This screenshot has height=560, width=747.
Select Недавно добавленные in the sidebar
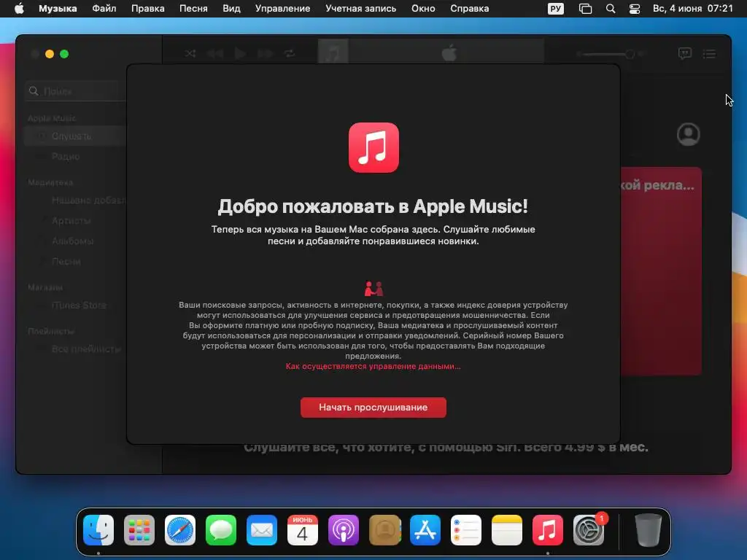coord(75,201)
